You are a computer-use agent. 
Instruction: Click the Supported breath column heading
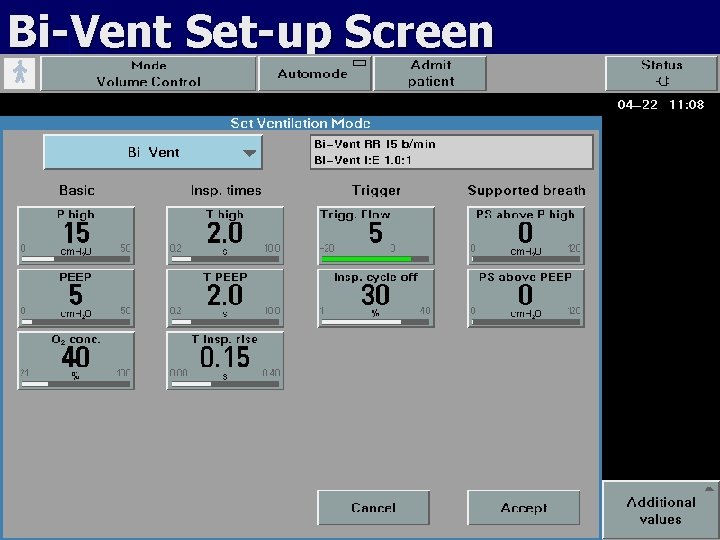(526, 190)
